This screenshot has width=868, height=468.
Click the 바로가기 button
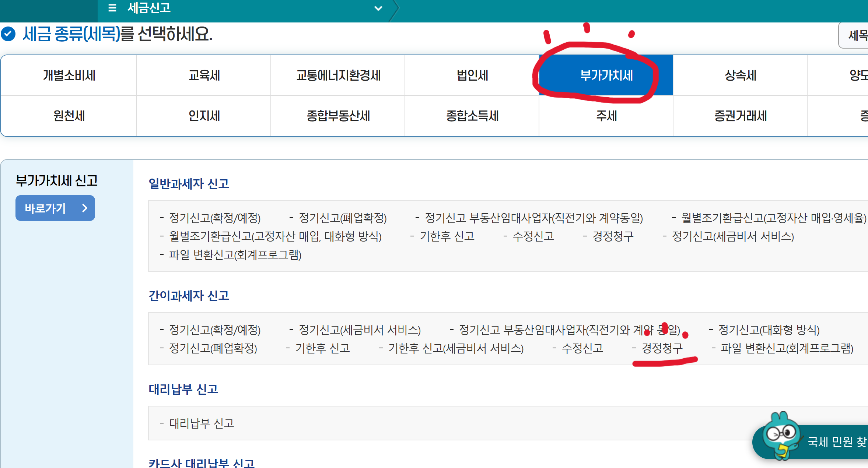click(55, 208)
